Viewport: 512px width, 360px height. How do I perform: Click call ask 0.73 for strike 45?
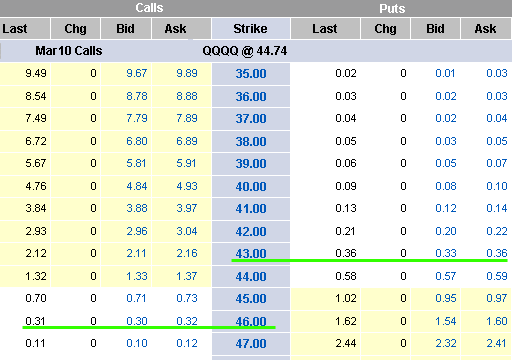pos(187,298)
